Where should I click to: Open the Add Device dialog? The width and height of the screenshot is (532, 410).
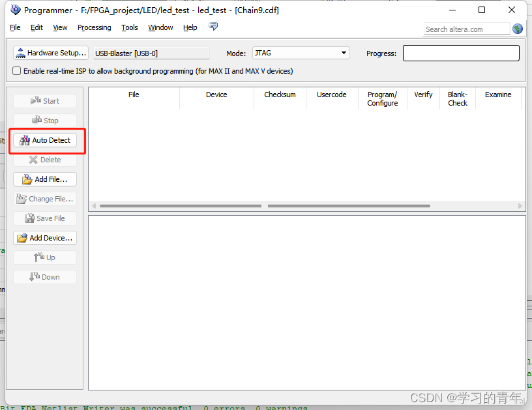(44, 238)
